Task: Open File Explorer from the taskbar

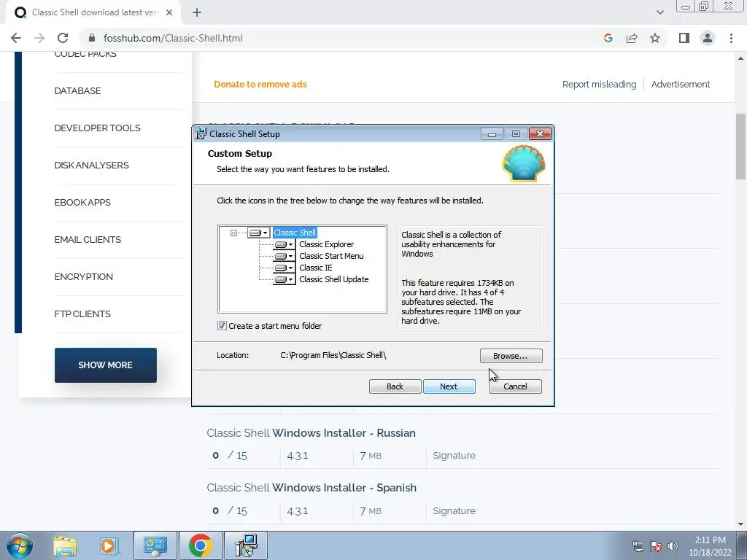Action: tap(65, 545)
